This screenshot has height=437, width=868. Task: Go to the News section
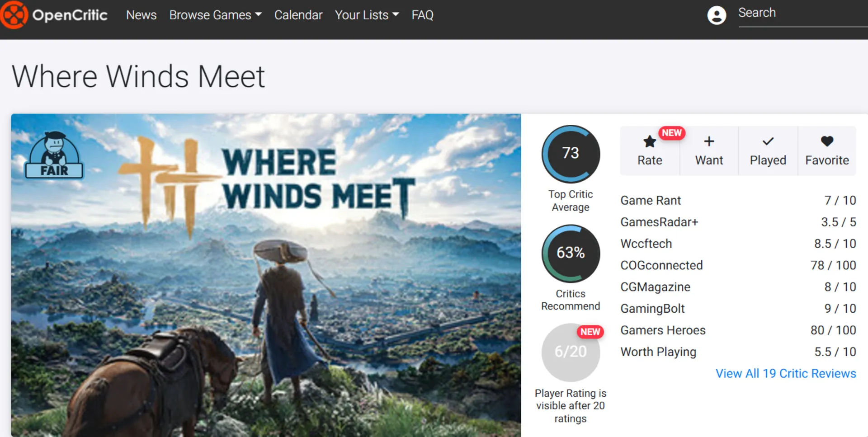141,15
